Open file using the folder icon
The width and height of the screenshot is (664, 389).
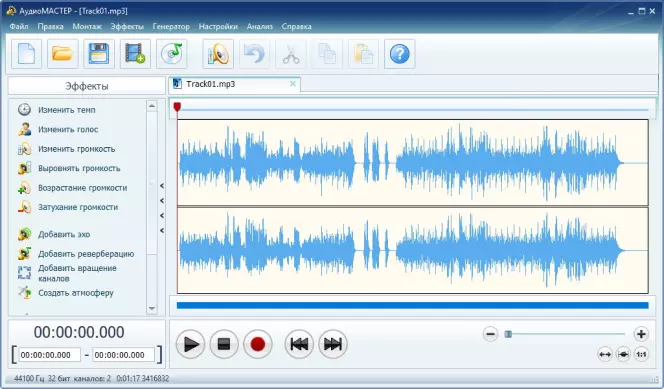tap(63, 54)
